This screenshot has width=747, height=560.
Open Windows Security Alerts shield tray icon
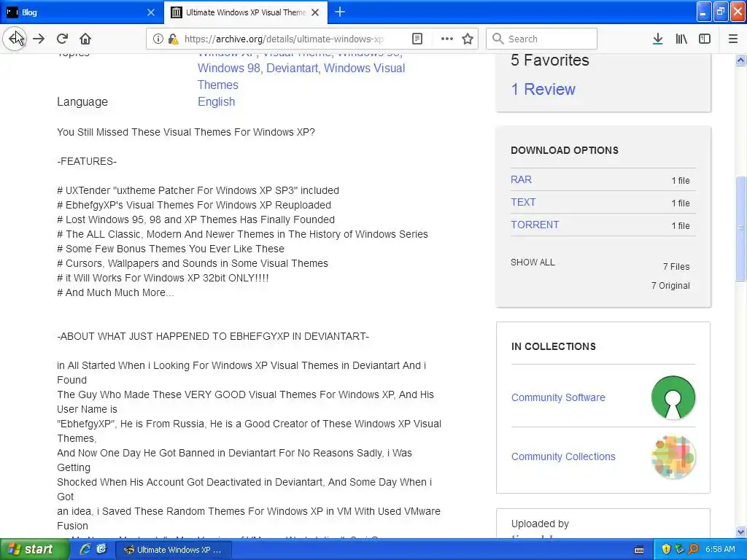(666, 550)
